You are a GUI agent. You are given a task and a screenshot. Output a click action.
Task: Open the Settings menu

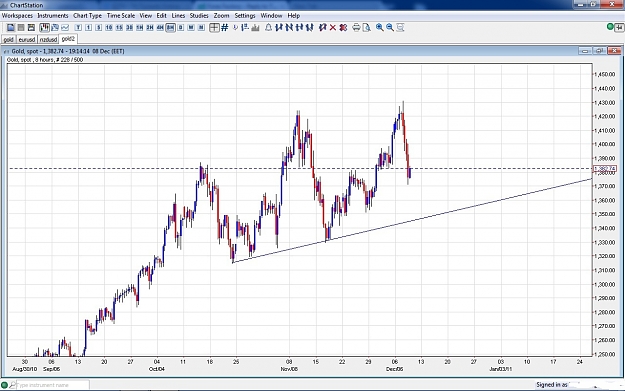pos(245,16)
